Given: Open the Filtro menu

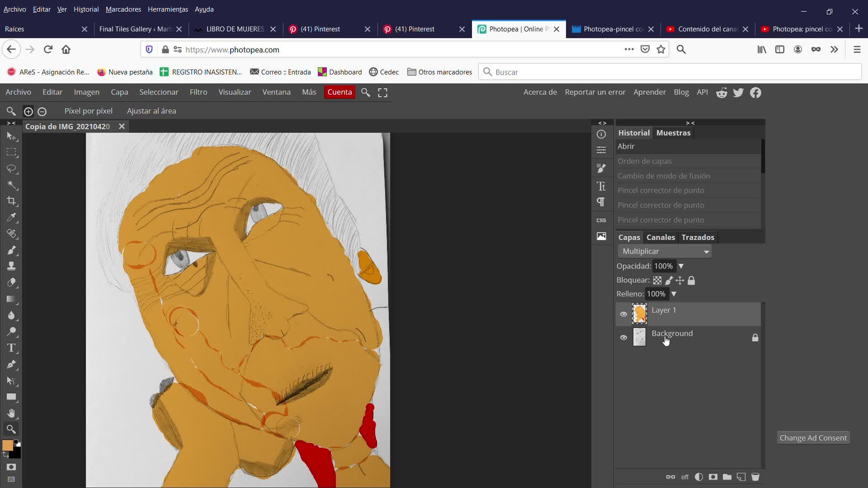Looking at the screenshot, I should pyautogui.click(x=198, y=92).
